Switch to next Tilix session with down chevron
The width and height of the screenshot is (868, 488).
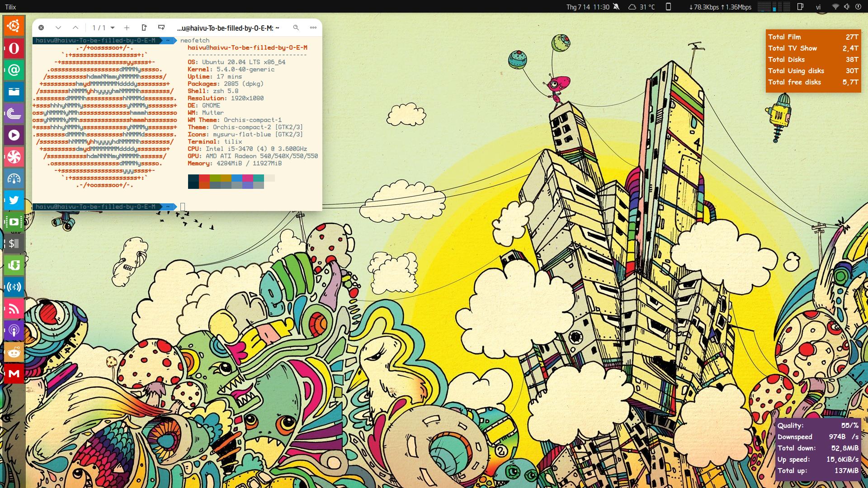point(58,28)
